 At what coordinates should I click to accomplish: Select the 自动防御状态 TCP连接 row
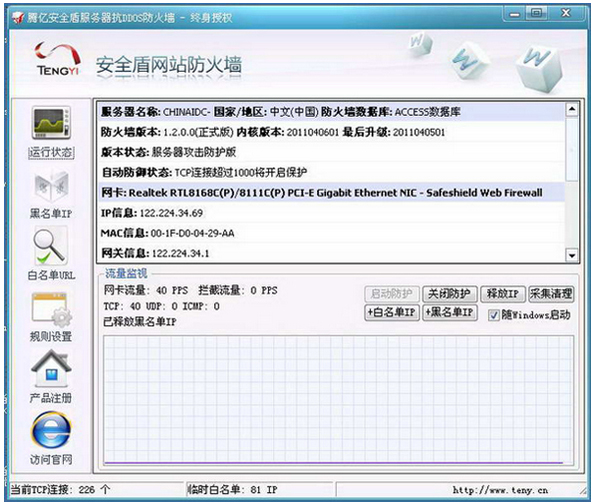pos(331,172)
